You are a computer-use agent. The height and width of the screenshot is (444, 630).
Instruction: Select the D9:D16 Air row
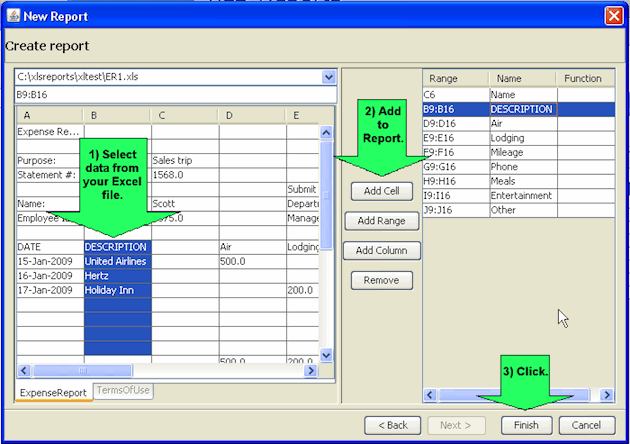(519, 124)
